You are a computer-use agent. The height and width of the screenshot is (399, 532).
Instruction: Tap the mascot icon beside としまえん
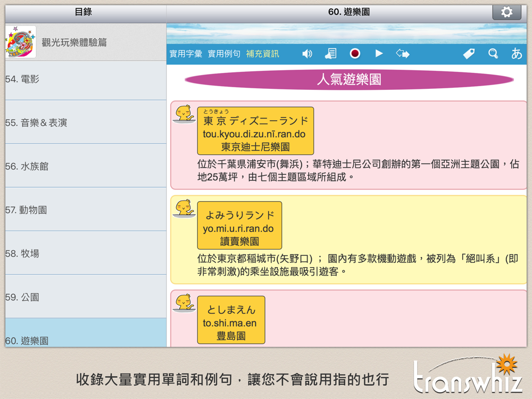pyautogui.click(x=184, y=303)
